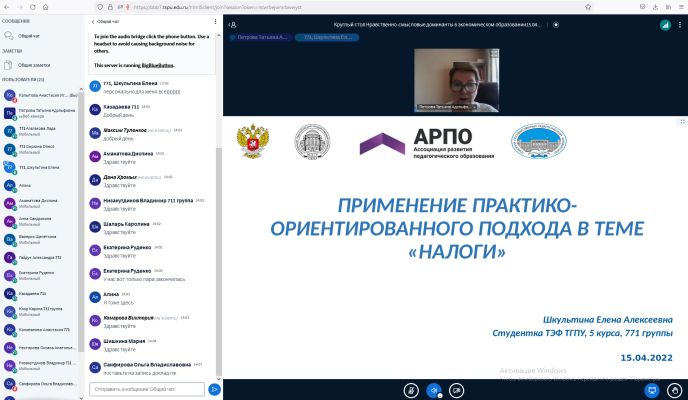Open dropdown on webcam name label Петрова Татьяна

[447, 107]
